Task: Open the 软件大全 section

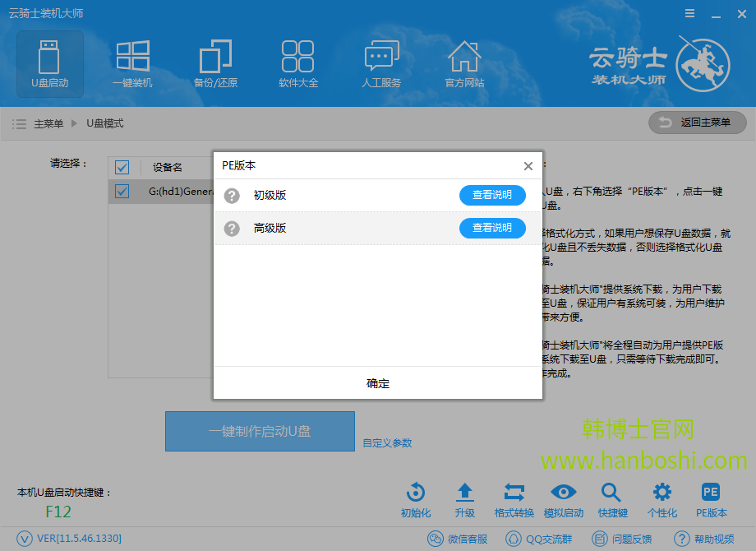Action: (297, 64)
